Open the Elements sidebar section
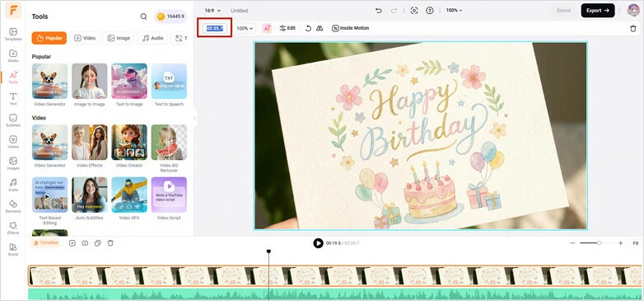Viewport: 644px width, 301px height. [x=13, y=206]
